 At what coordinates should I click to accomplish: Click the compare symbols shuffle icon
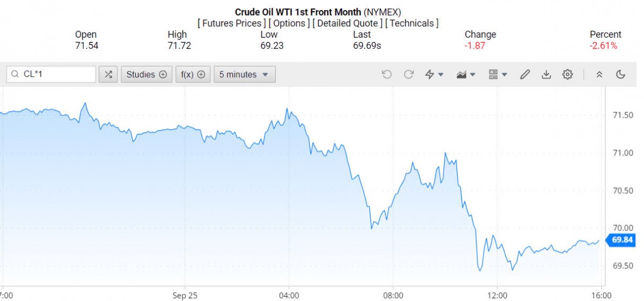click(x=108, y=75)
